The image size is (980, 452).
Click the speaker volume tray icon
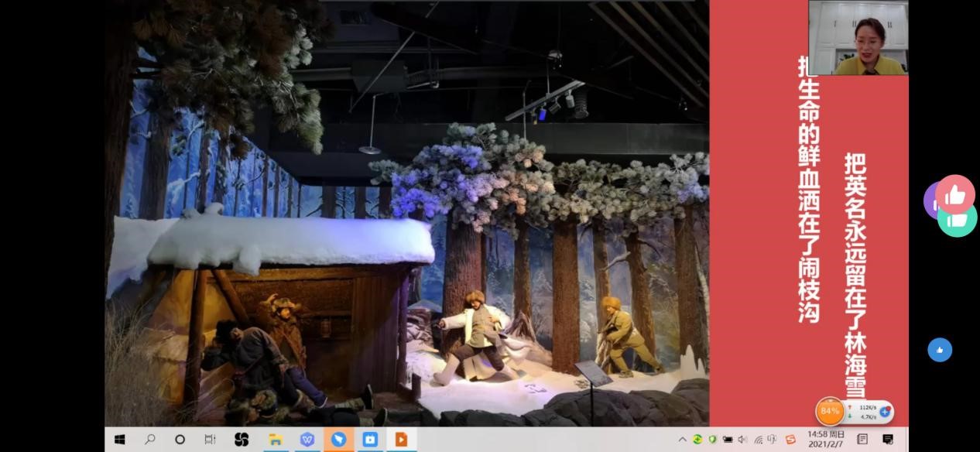[x=742, y=440]
